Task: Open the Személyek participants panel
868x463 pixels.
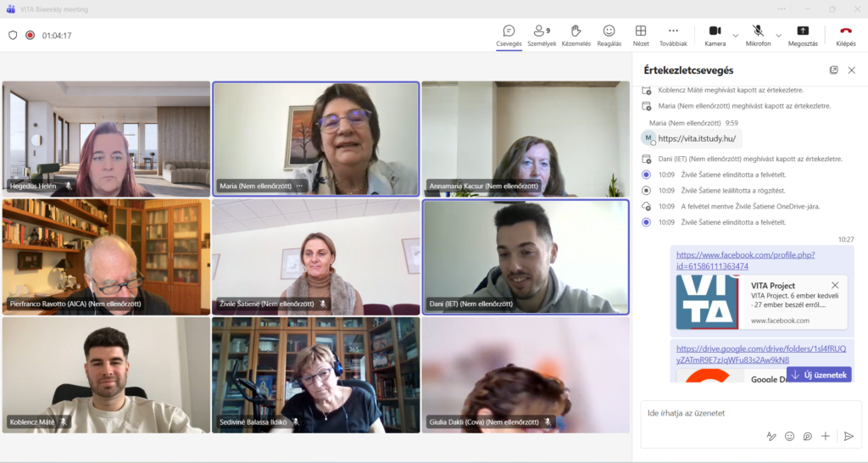Action: [x=541, y=35]
